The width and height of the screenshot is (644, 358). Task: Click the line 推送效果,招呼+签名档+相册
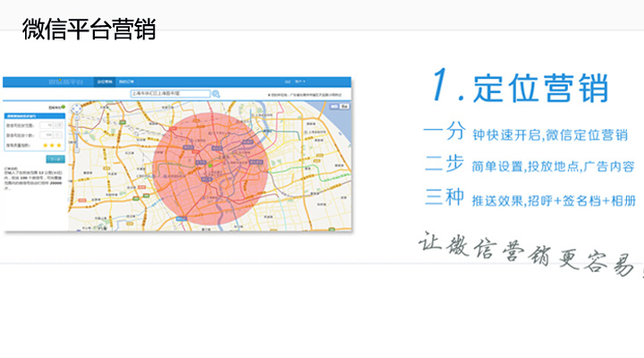[554, 200]
